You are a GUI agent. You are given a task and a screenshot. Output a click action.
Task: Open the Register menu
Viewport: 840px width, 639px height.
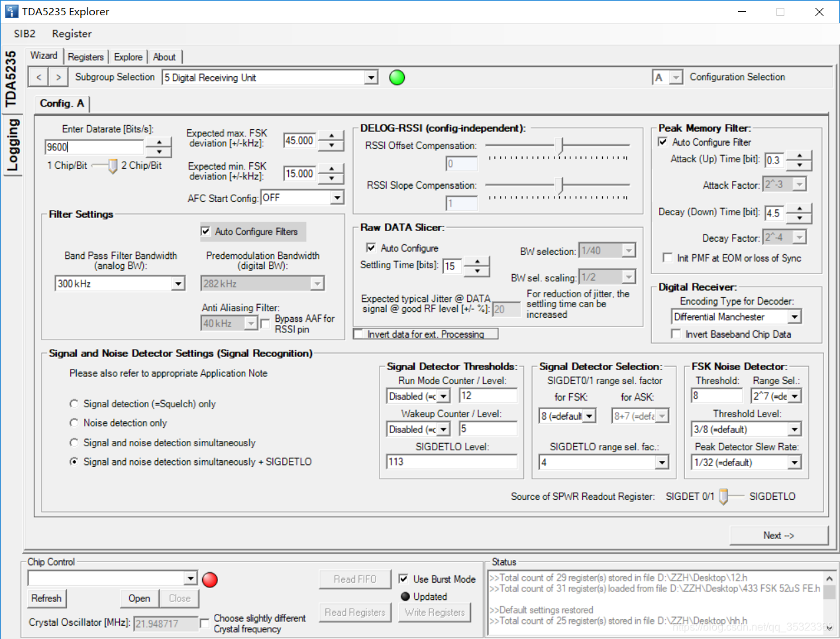72,34
